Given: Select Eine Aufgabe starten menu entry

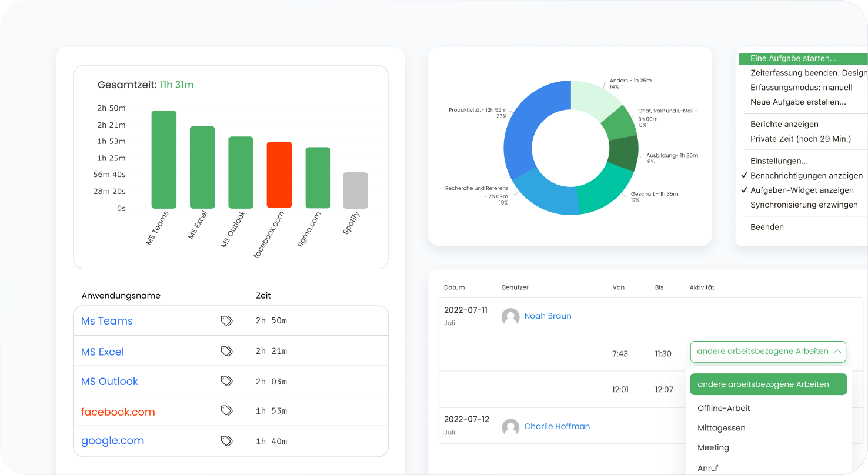Looking at the screenshot, I should tap(793, 59).
